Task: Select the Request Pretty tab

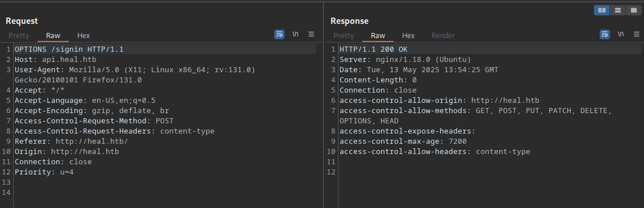Action: (x=19, y=36)
